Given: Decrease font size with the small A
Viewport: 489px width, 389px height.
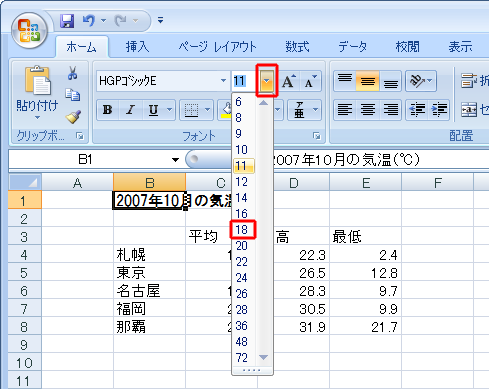Looking at the screenshot, I should click(x=310, y=81).
